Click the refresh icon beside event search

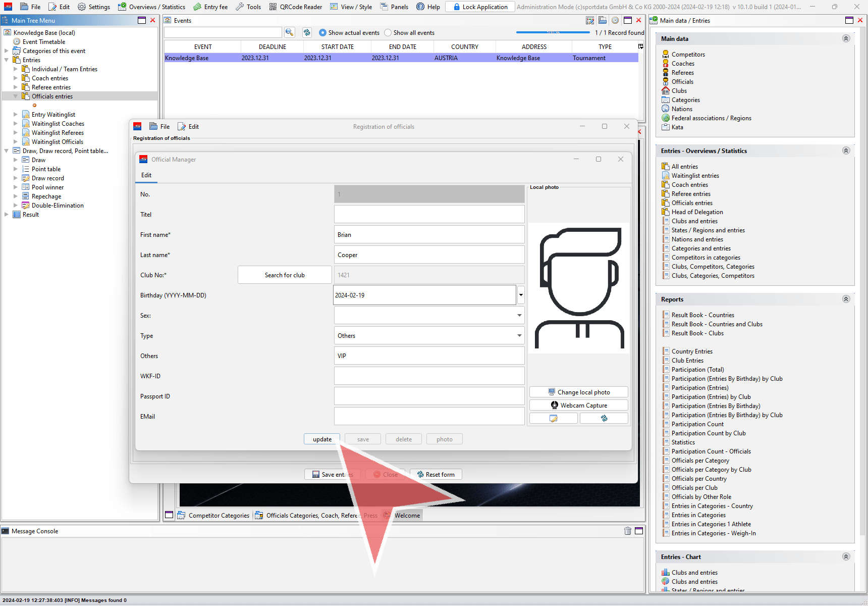[307, 32]
